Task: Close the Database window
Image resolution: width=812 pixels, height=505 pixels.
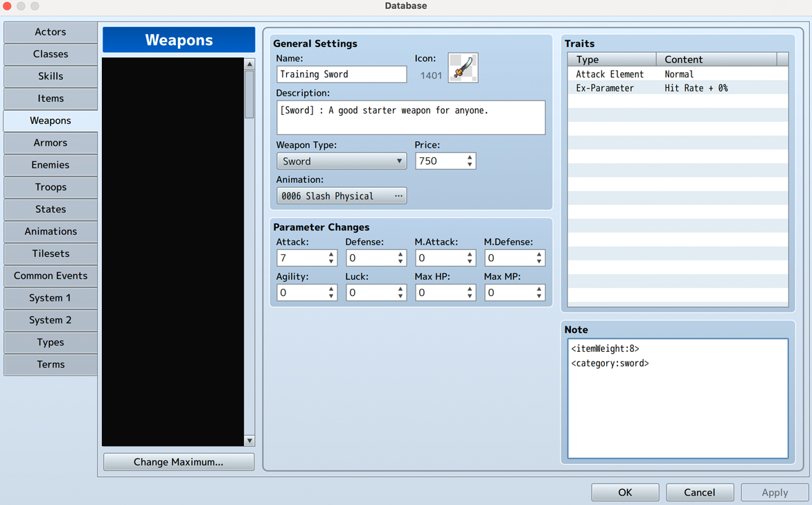Action: pyautogui.click(x=7, y=6)
